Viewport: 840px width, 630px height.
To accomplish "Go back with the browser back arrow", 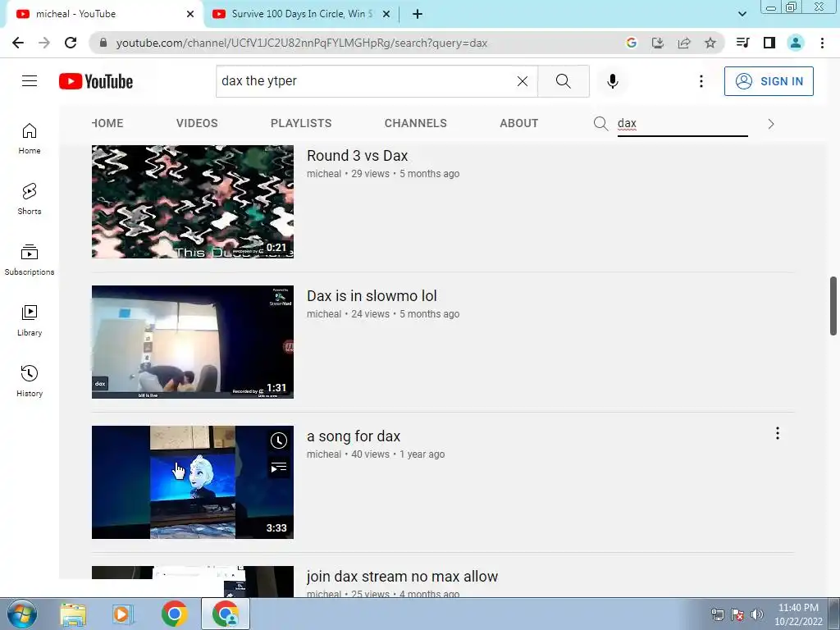I will (18, 43).
